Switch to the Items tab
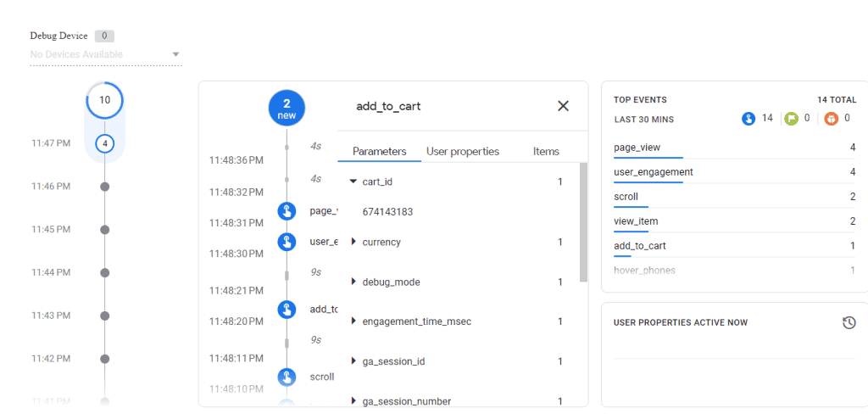 click(x=546, y=152)
